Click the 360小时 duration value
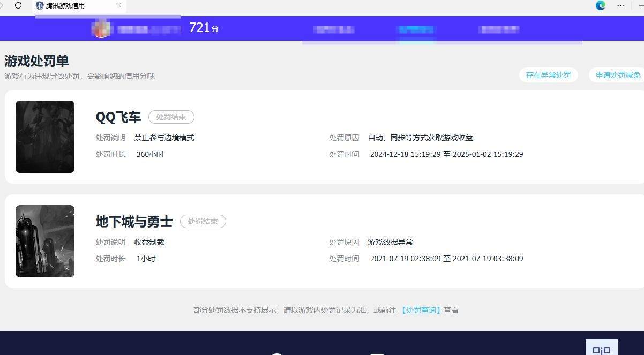Image resolution: width=644 pixels, height=355 pixels. pyautogui.click(x=150, y=154)
